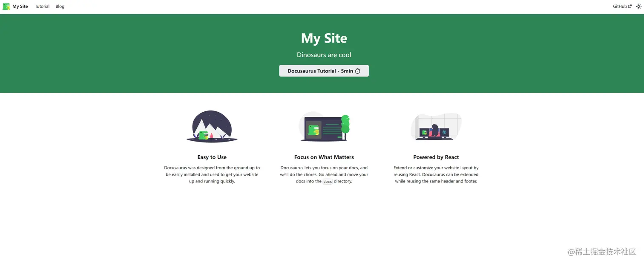Click the Easy to Use heading

pyautogui.click(x=212, y=157)
